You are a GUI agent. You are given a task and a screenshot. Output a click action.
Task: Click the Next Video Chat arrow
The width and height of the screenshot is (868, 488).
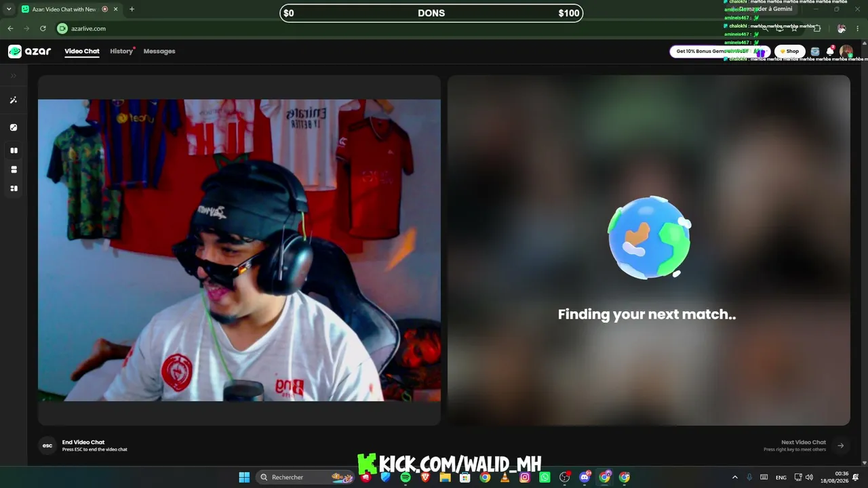[841, 445]
